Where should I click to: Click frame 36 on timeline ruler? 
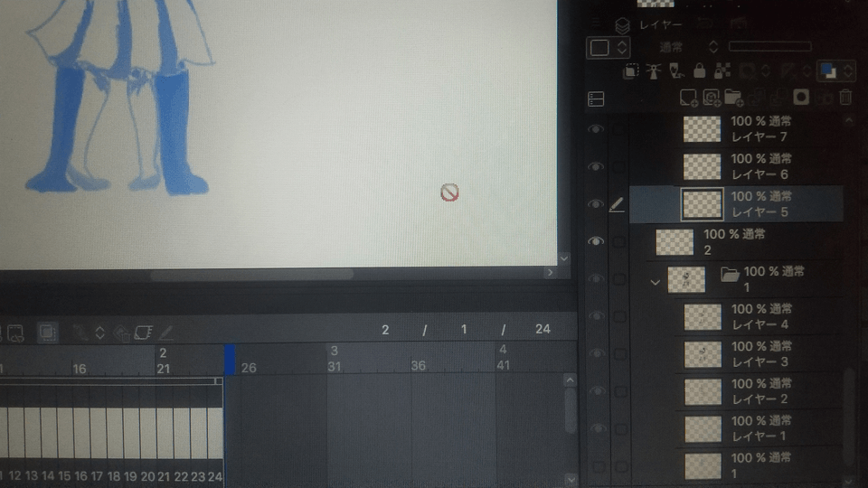pyautogui.click(x=418, y=366)
